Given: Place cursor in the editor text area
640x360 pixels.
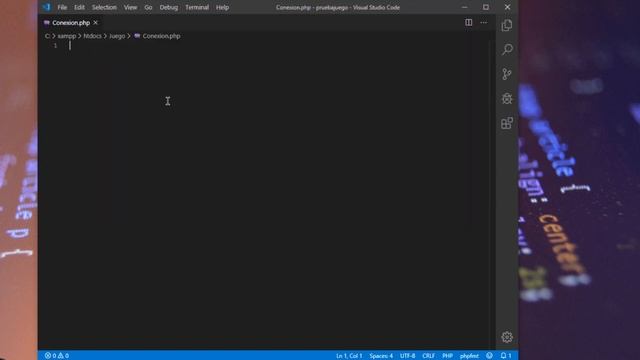Looking at the screenshot, I should [x=278, y=196].
